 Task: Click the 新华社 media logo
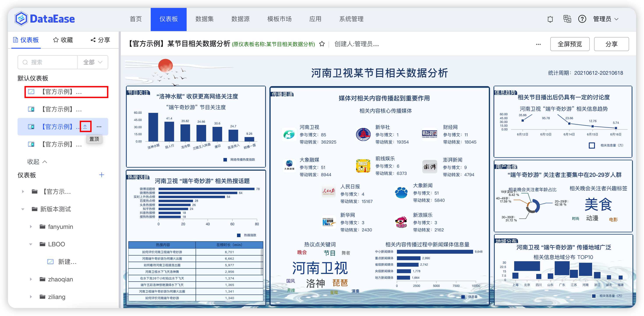[363, 135]
